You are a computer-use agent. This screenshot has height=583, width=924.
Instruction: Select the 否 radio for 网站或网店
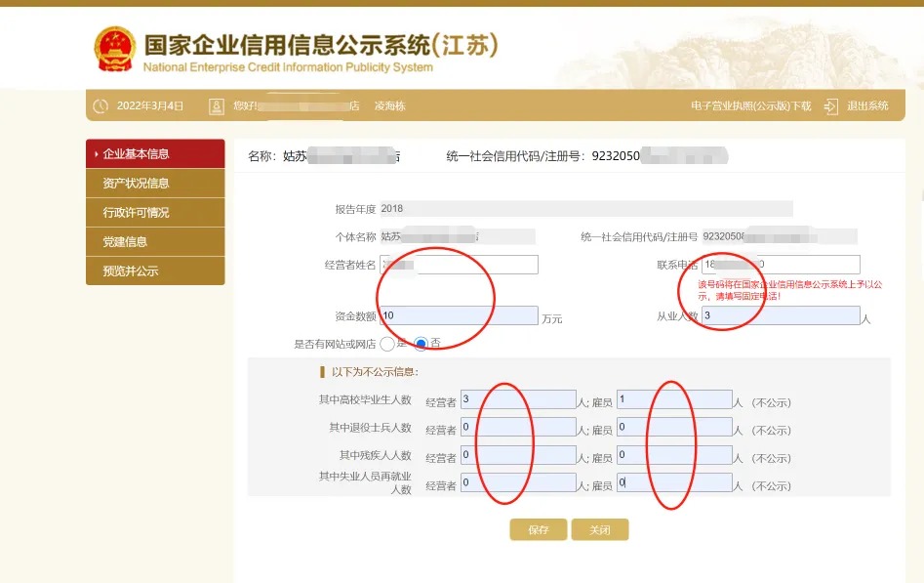click(422, 344)
